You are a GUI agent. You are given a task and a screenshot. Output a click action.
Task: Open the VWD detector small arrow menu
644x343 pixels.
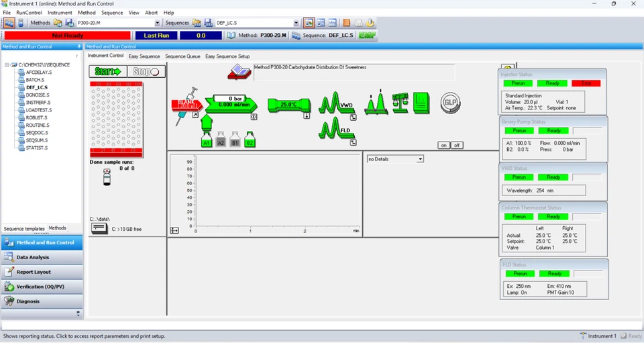tap(353, 117)
